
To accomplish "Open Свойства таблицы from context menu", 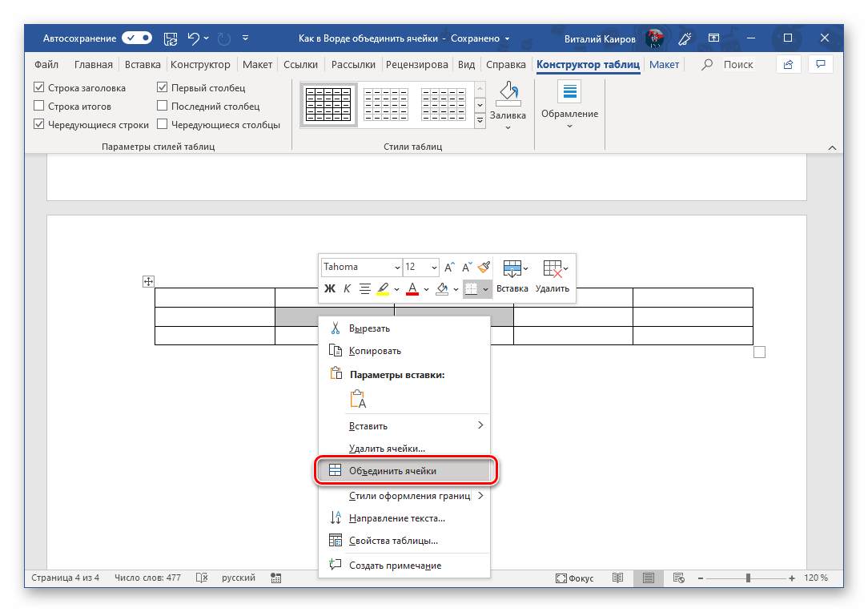I will pyautogui.click(x=404, y=541).
